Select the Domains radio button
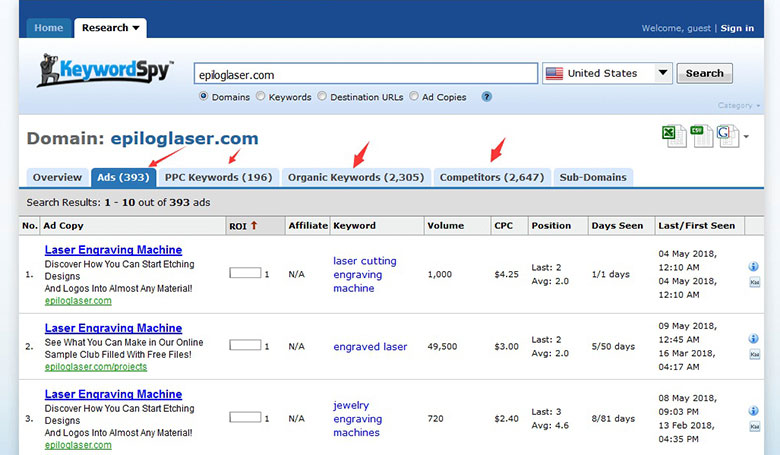Screen dimensions: 780x455 coord(204,97)
